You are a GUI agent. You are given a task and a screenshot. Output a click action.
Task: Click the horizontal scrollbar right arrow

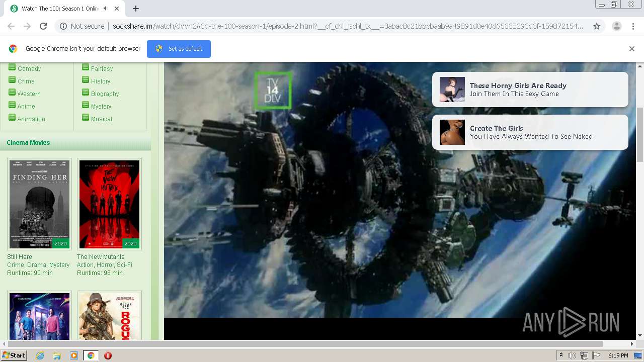632,344
